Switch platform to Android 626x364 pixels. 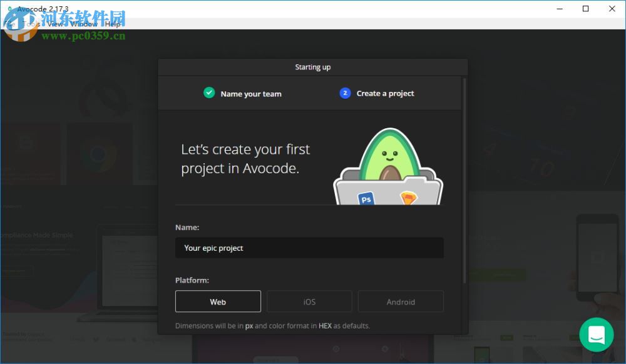[x=401, y=301]
